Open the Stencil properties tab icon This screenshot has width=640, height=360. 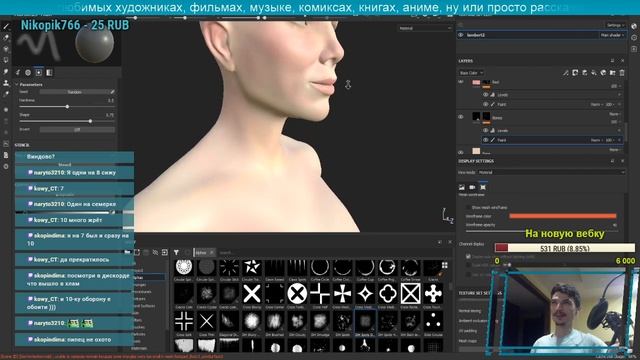(39, 72)
